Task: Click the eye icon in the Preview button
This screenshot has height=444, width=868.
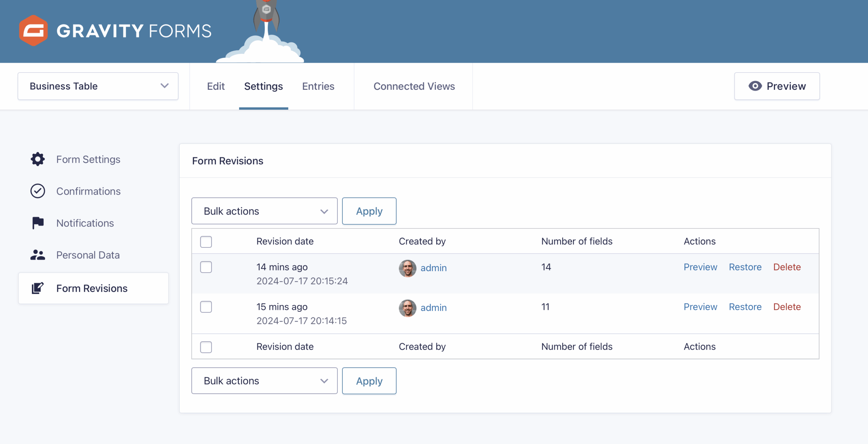Action: coord(755,86)
